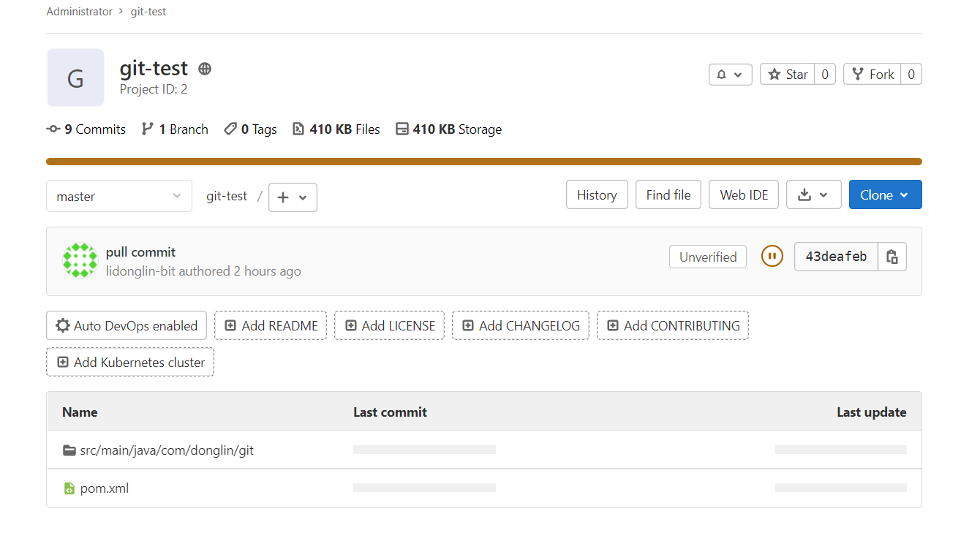Click Add CONTRIBUTING

click(x=673, y=325)
